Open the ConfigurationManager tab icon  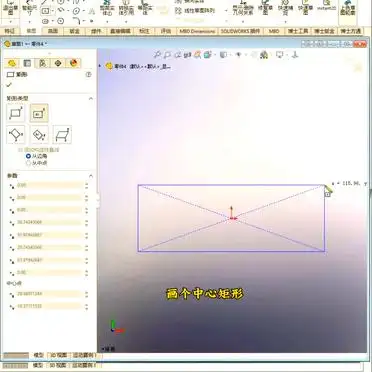click(43, 63)
